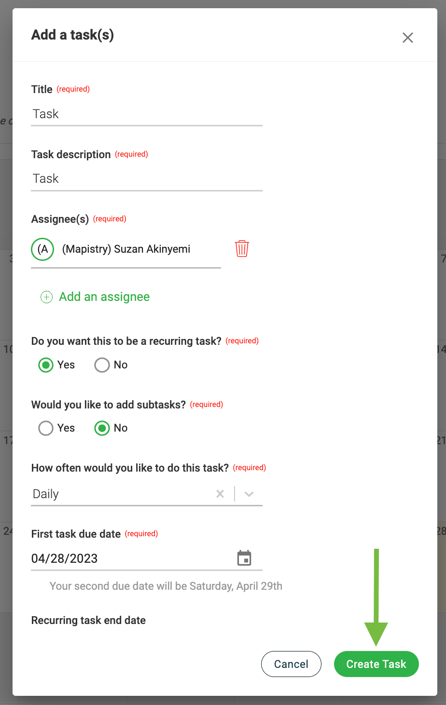Image resolution: width=446 pixels, height=705 pixels.
Task: Choose Yes to add subtasks
Action: pos(45,428)
